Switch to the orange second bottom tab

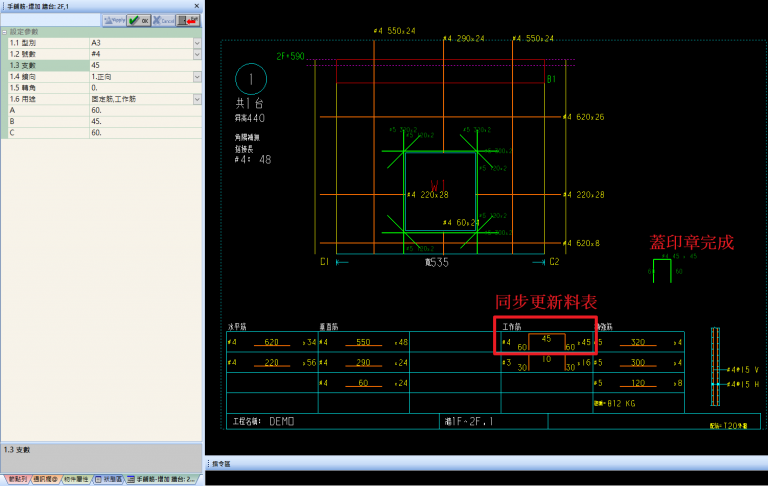coord(46,479)
